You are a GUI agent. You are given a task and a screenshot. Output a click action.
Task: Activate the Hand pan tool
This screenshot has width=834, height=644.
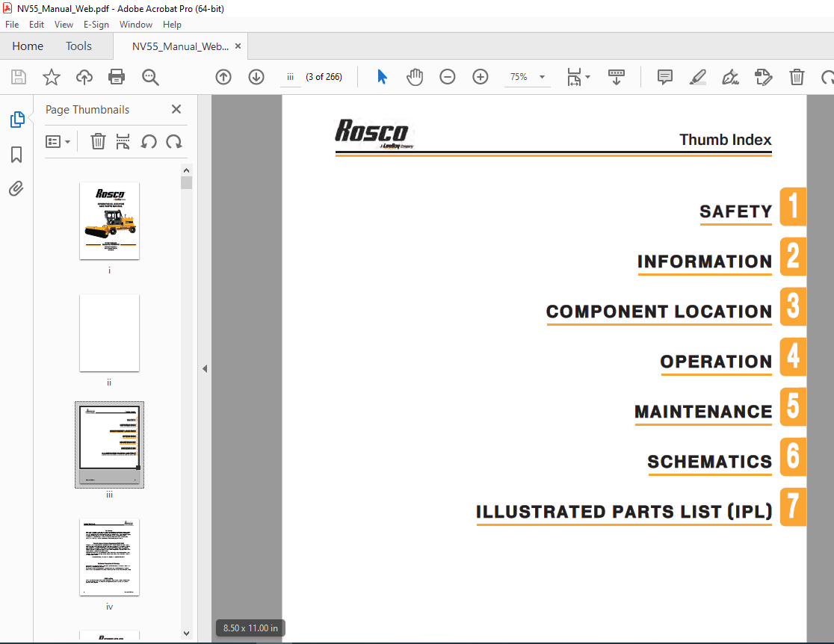click(415, 77)
